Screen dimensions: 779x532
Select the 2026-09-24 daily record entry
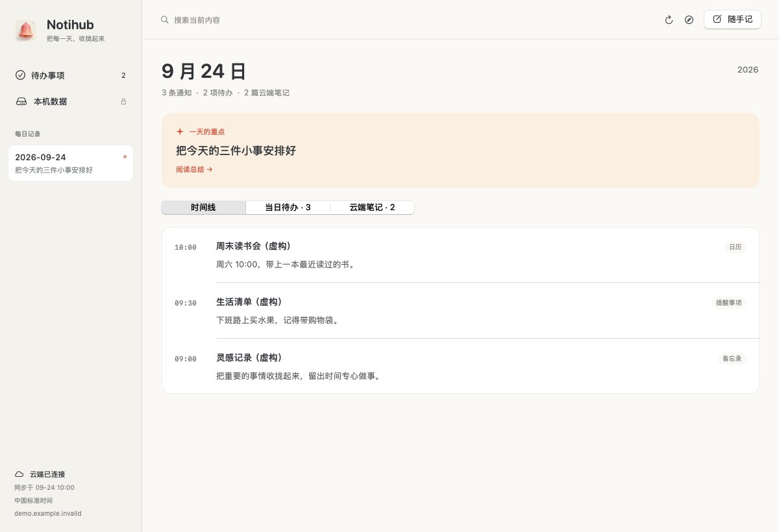click(71, 163)
